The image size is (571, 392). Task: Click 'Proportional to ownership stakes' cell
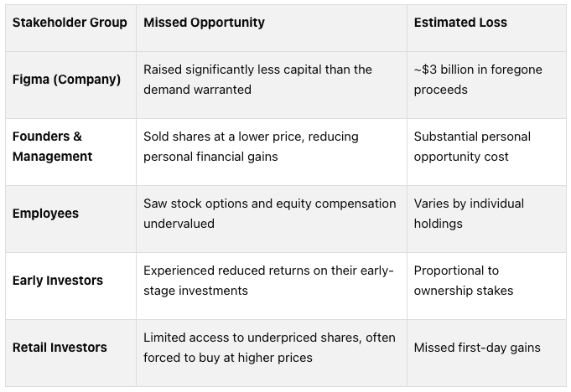click(x=464, y=281)
